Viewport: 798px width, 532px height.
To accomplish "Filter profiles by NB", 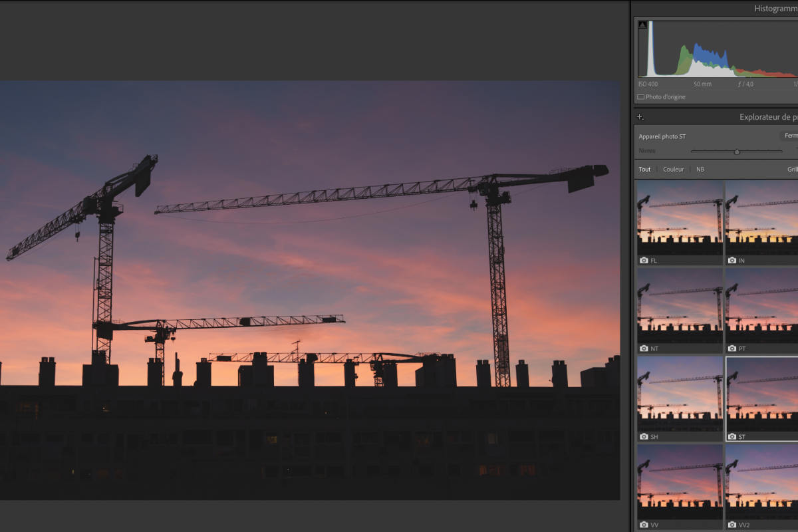I will click(x=700, y=170).
